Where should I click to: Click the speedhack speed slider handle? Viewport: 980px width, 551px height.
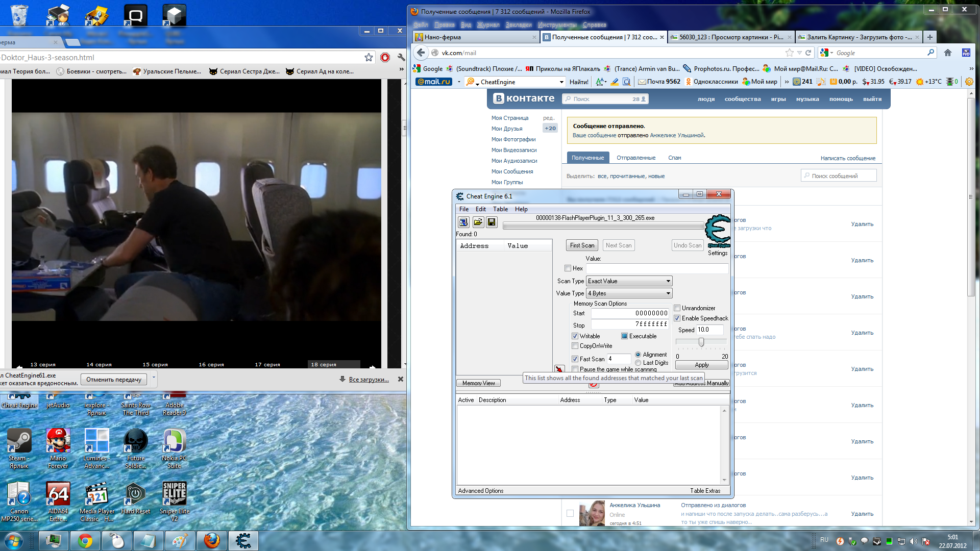coord(701,342)
